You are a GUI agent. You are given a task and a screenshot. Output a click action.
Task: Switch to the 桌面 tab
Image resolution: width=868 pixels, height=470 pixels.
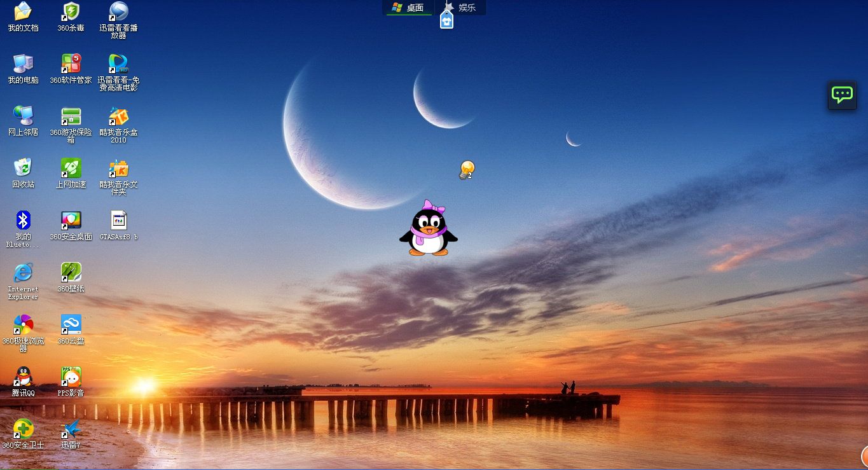[x=409, y=8]
